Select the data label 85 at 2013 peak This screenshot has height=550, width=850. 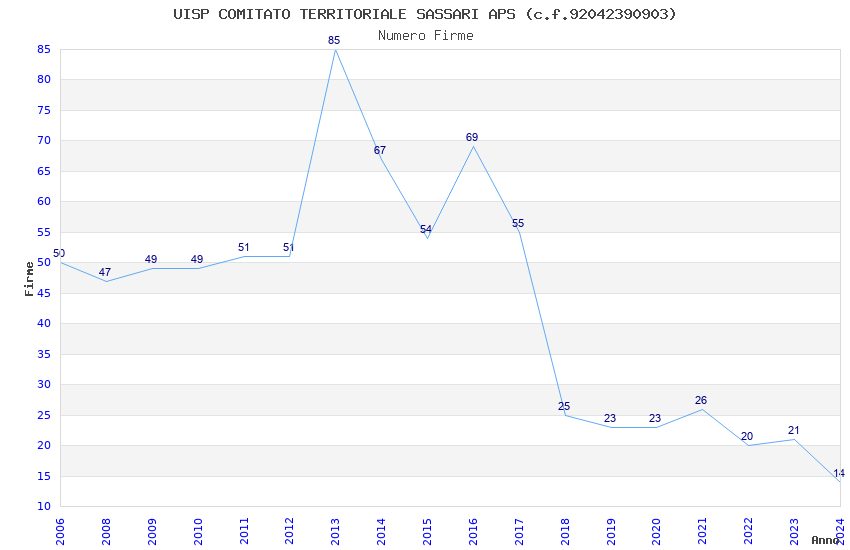click(x=334, y=40)
